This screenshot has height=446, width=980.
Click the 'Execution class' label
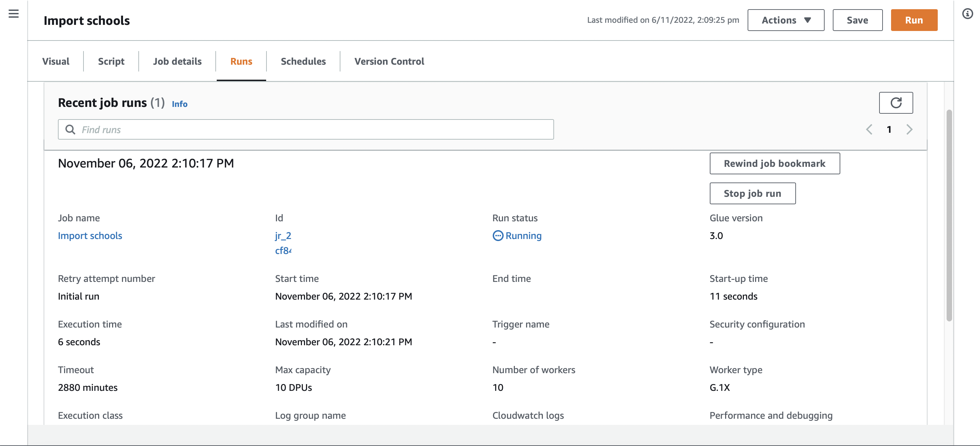click(90, 416)
